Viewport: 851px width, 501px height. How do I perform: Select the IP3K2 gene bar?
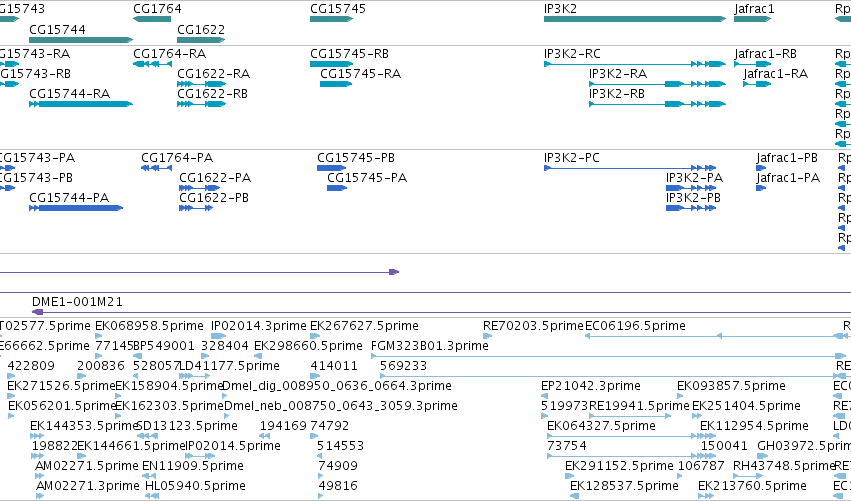[x=635, y=19]
